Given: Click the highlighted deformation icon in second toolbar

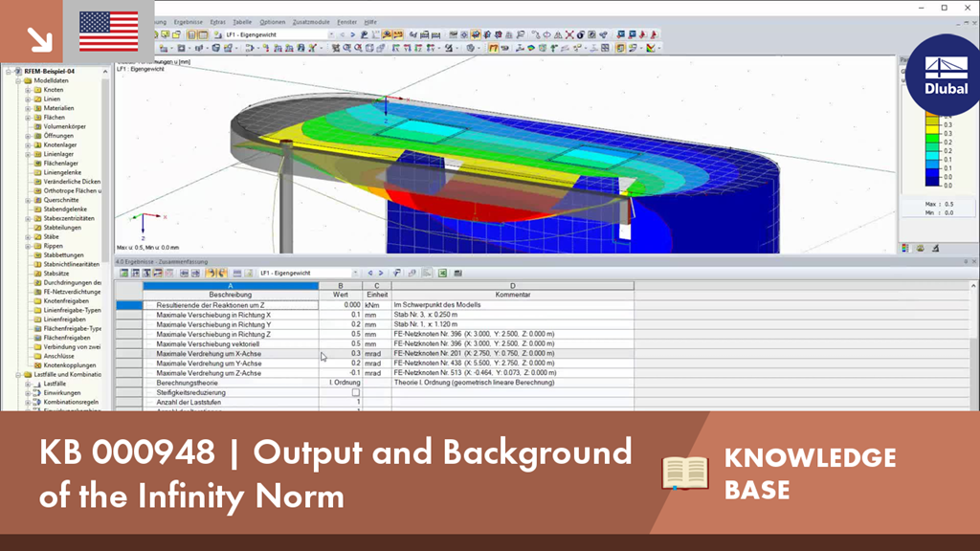Looking at the screenshot, I should (x=493, y=48).
